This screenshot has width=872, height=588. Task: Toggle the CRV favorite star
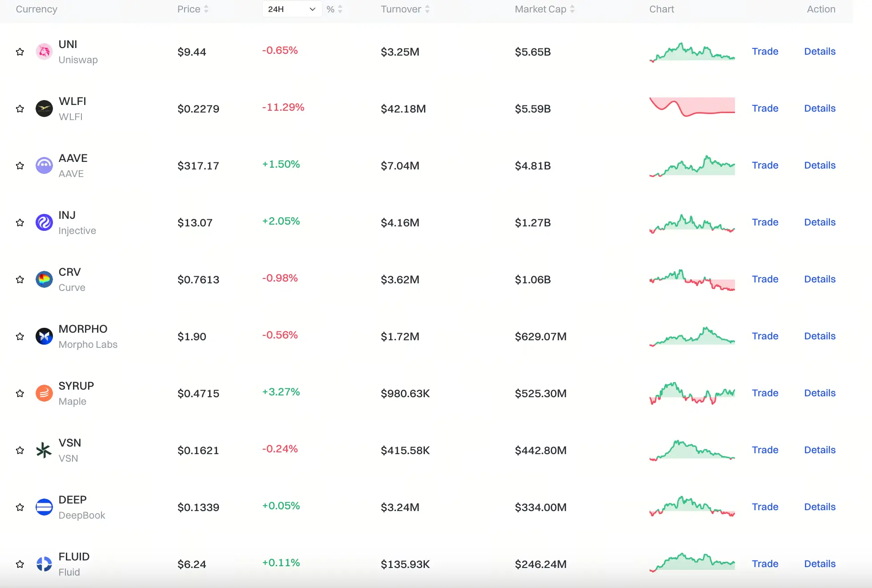[x=20, y=279]
